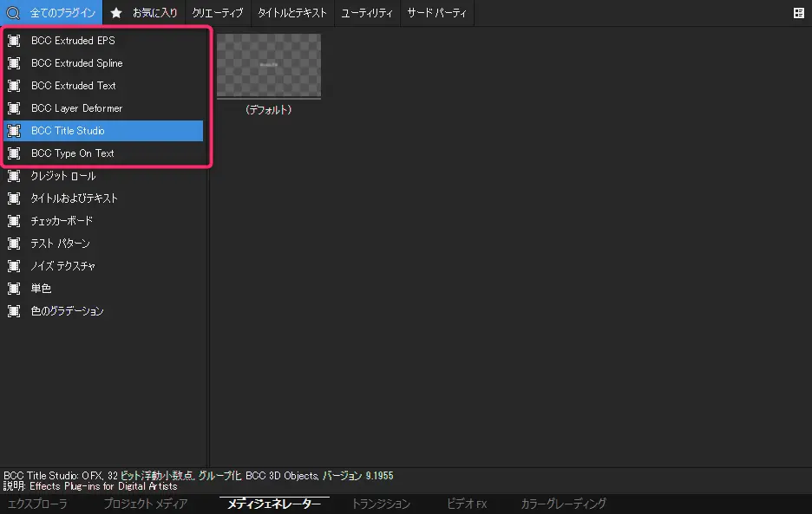Screen dimensions: 812x514
Task: Click the generator icon beside テスト パターン
Action: pos(14,244)
